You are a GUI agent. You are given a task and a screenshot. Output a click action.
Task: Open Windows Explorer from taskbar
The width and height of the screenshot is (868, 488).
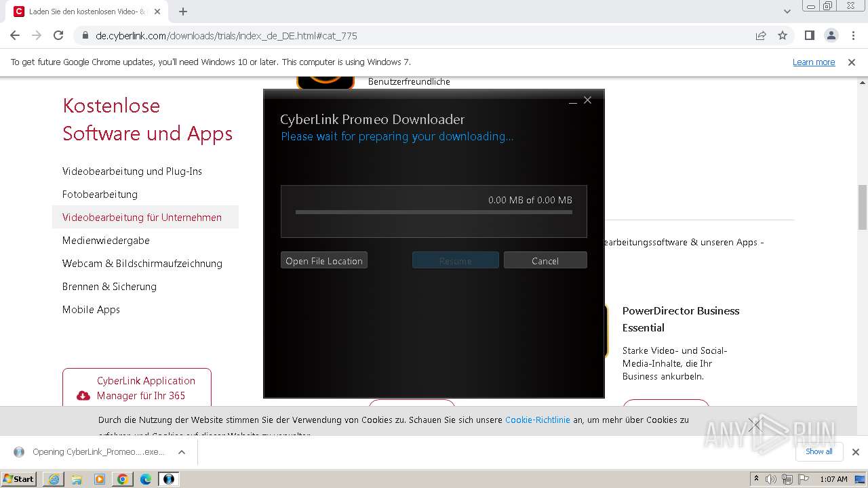(x=77, y=479)
